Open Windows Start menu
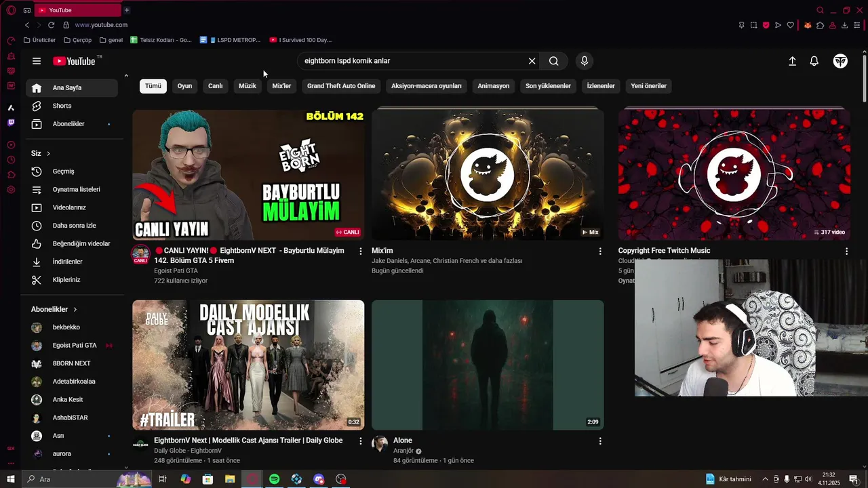 point(11,479)
